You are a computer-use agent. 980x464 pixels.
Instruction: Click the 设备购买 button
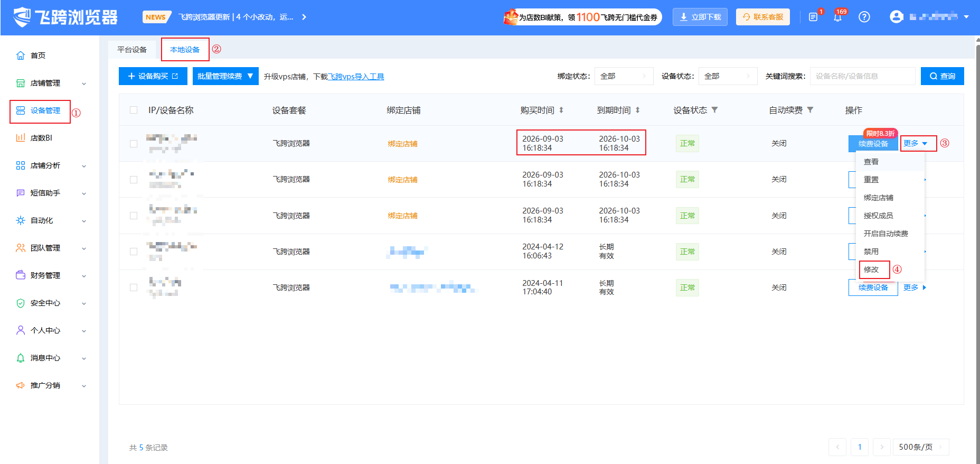(x=153, y=76)
